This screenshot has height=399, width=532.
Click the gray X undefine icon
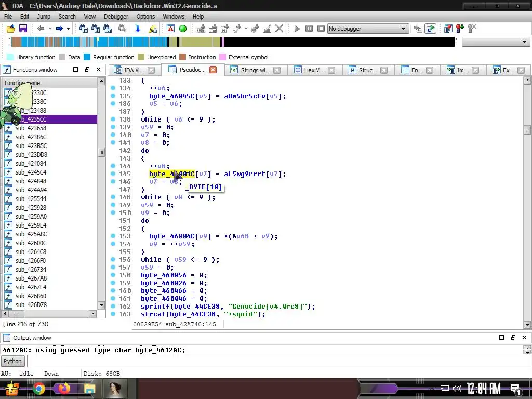point(279,29)
